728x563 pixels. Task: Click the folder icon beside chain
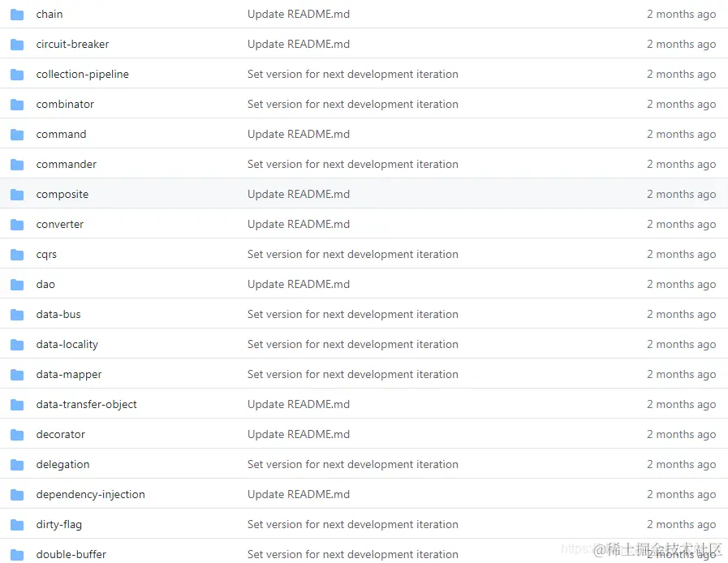click(x=17, y=15)
